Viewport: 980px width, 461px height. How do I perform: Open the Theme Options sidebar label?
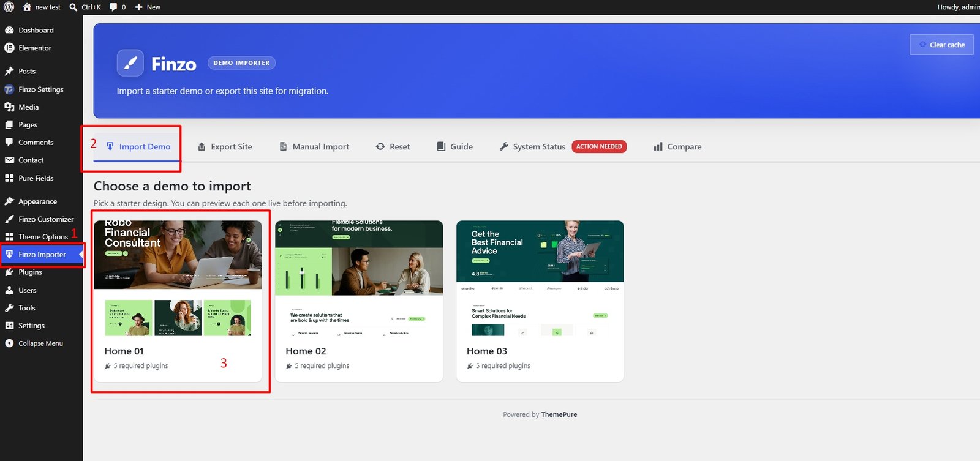[x=43, y=237]
